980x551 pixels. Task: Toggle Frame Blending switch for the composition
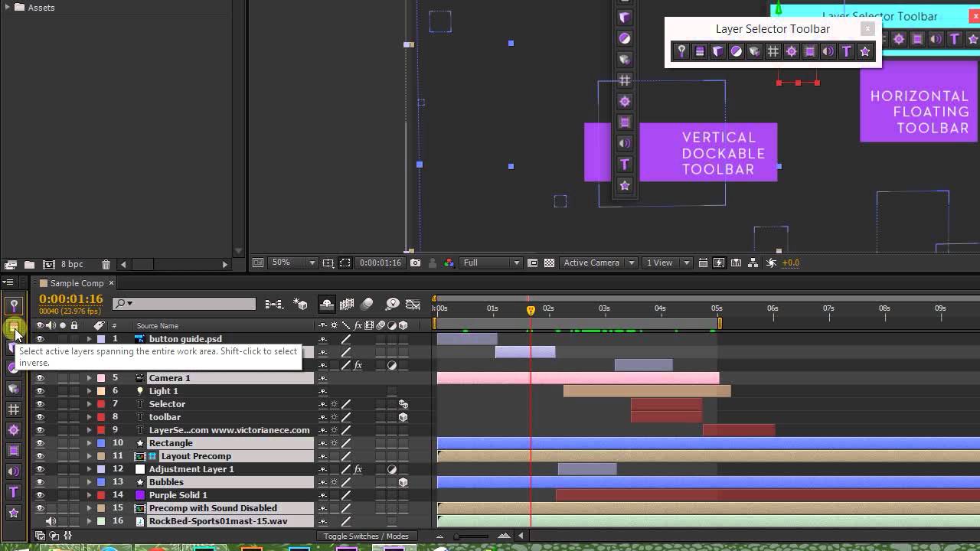tap(347, 304)
